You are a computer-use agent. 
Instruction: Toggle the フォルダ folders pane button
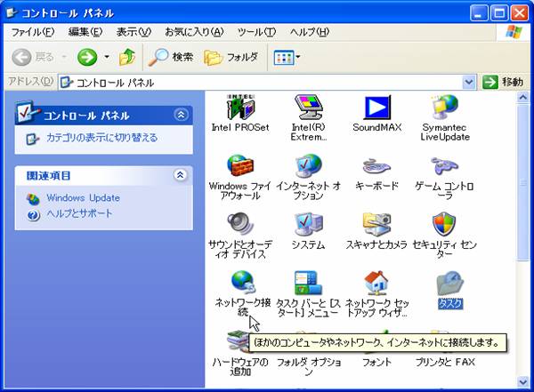(x=231, y=57)
